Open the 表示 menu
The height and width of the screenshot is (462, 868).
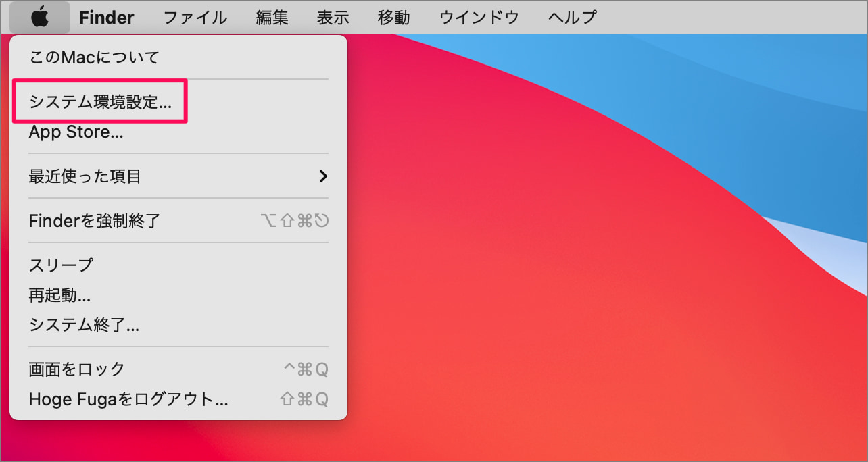332,17
